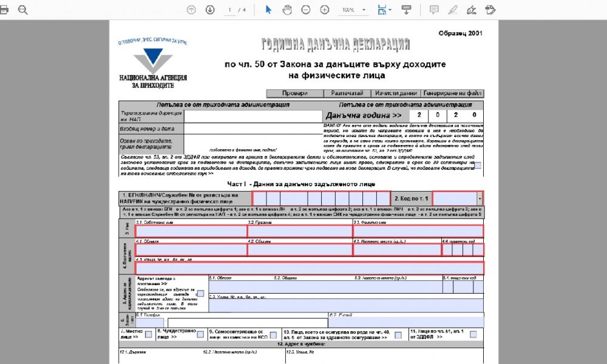
Task: Click the Териториална дирекция на НАП field
Action: [253, 116]
